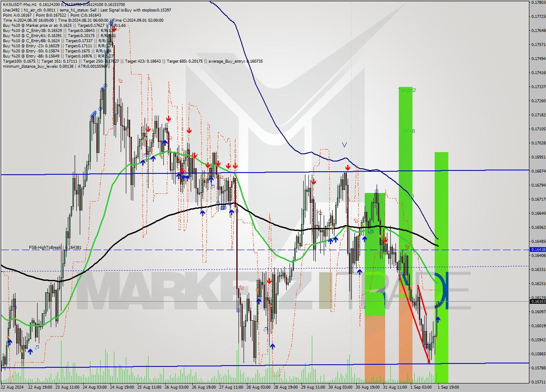This screenshot has height=392, width=546.
Task: Click the '22 Aug 2024' time label
Action: click(12, 387)
